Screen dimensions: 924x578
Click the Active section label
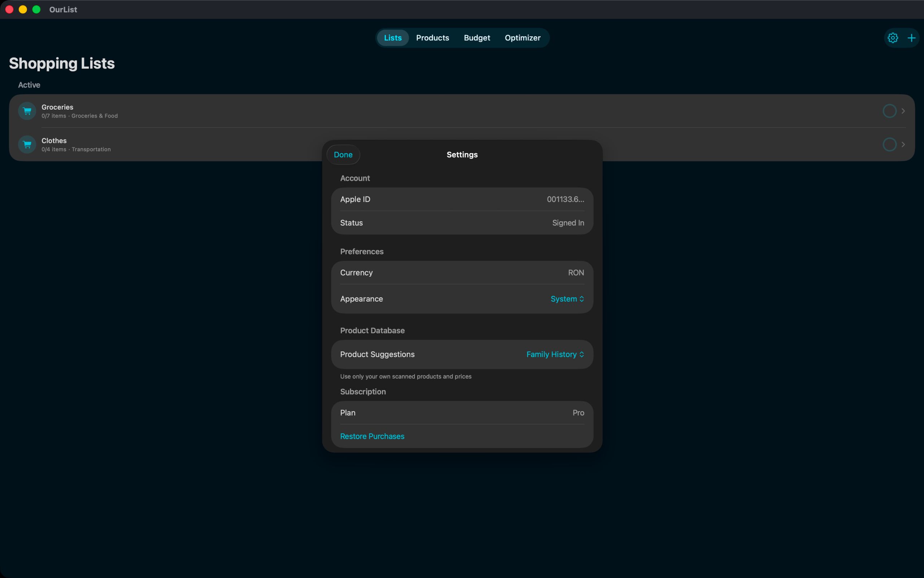pos(29,85)
